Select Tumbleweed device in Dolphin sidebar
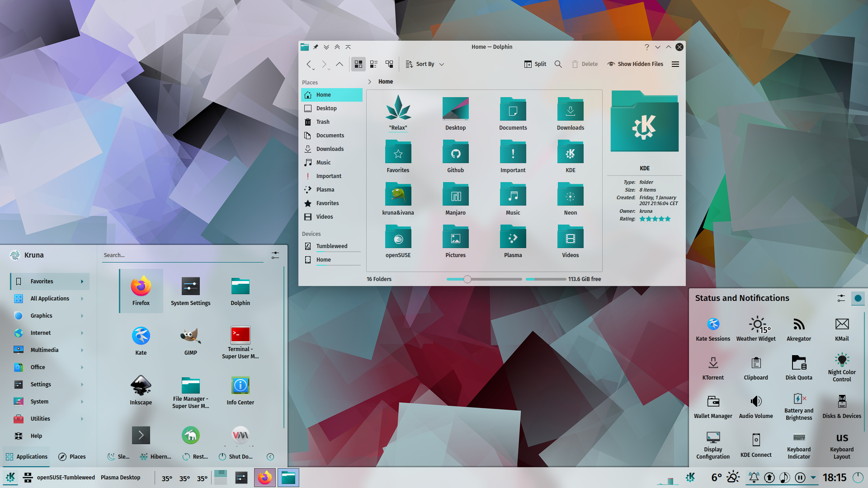 (x=332, y=246)
